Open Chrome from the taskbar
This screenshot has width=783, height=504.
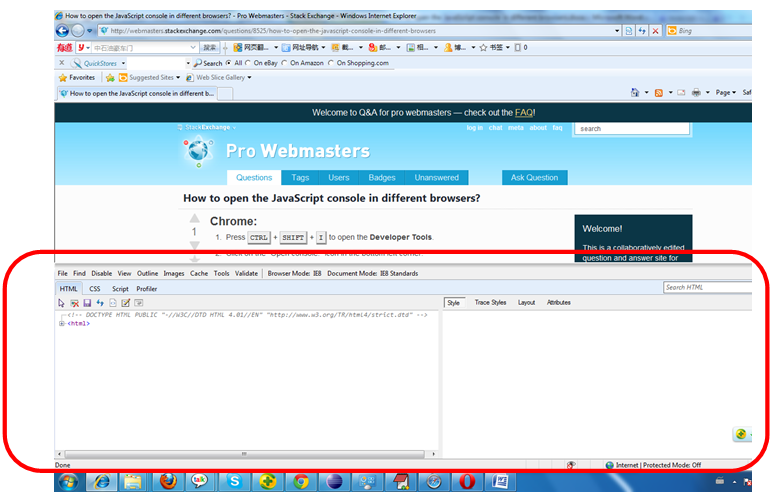[x=301, y=482]
